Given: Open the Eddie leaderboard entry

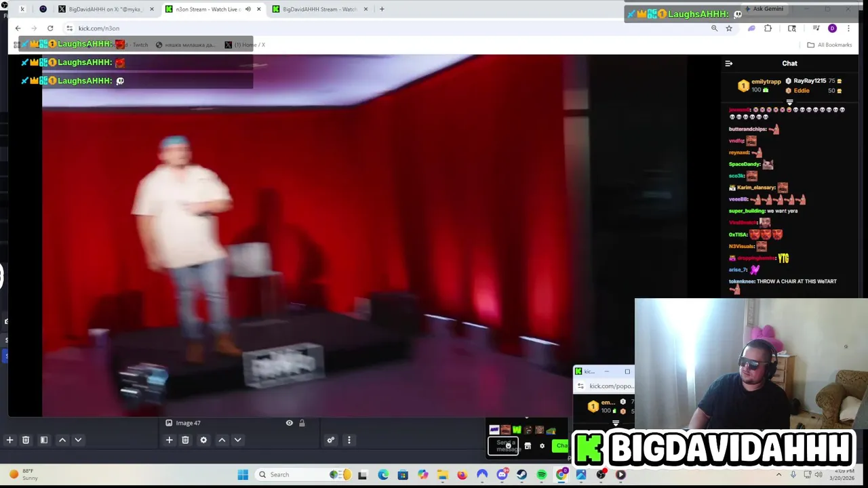Looking at the screenshot, I should point(814,91).
